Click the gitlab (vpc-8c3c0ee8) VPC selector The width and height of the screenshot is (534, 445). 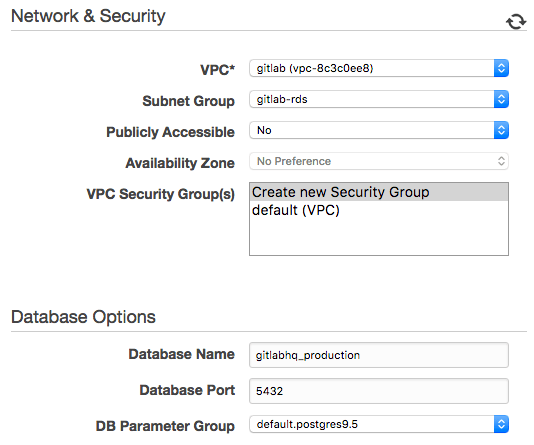379,68
